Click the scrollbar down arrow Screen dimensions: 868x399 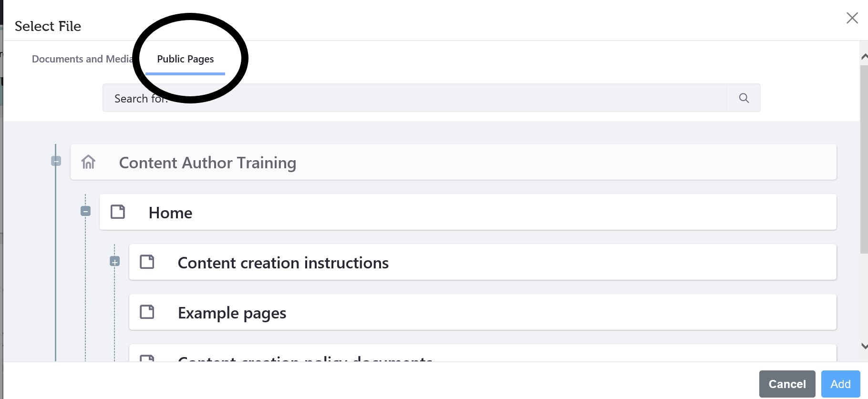pyautogui.click(x=864, y=346)
